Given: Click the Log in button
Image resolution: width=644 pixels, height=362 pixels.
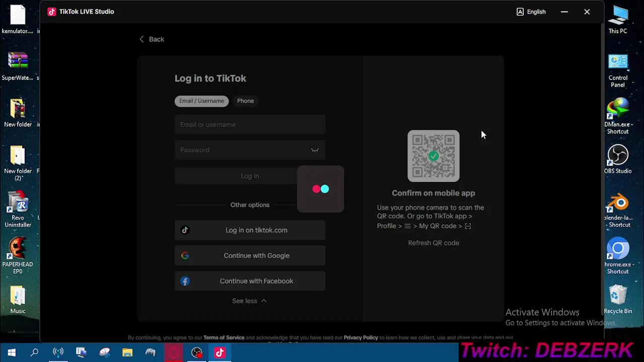Looking at the screenshot, I should point(250,176).
